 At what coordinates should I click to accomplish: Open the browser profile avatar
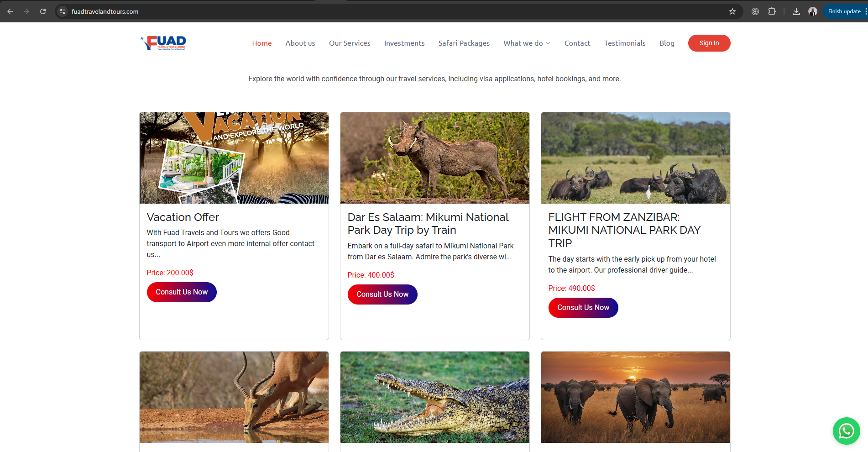[x=813, y=11]
